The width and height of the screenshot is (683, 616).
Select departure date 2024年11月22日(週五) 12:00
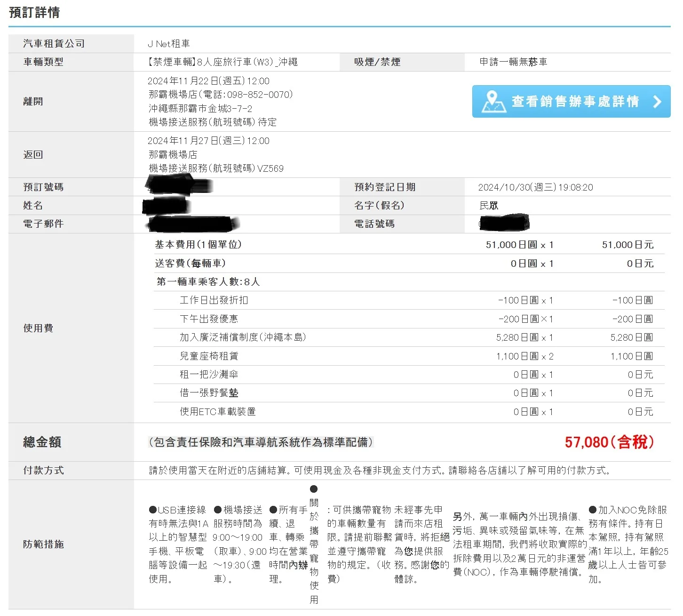click(209, 81)
